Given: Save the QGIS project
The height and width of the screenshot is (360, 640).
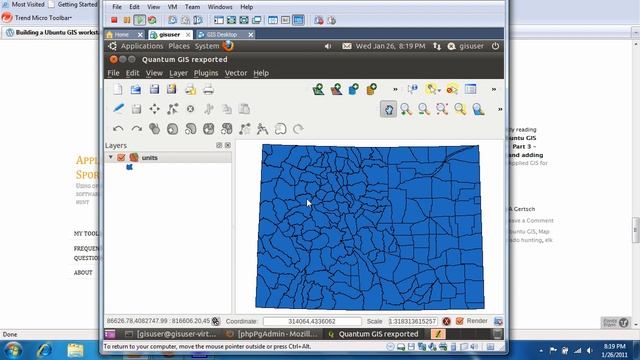Looking at the screenshot, I should [154, 89].
